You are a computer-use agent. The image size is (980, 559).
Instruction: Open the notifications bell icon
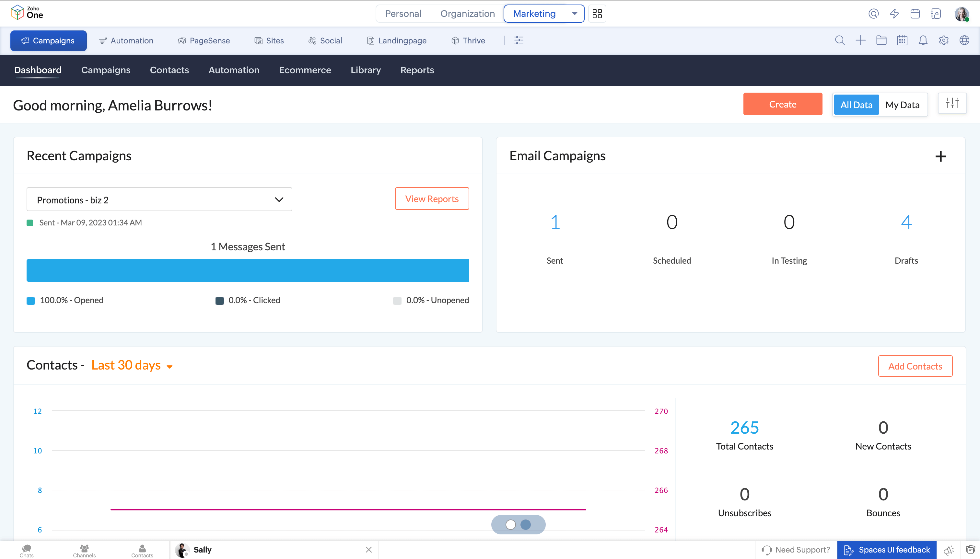pyautogui.click(x=923, y=40)
